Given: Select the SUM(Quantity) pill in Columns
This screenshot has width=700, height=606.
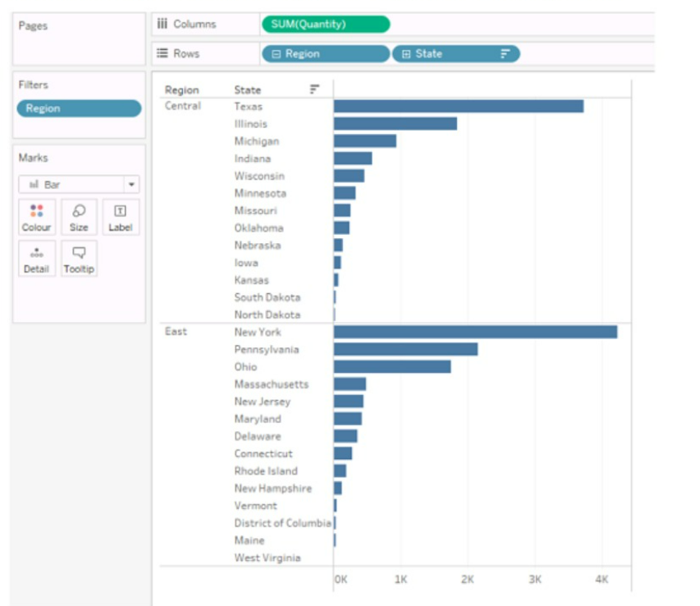Looking at the screenshot, I should pyautogui.click(x=325, y=25).
